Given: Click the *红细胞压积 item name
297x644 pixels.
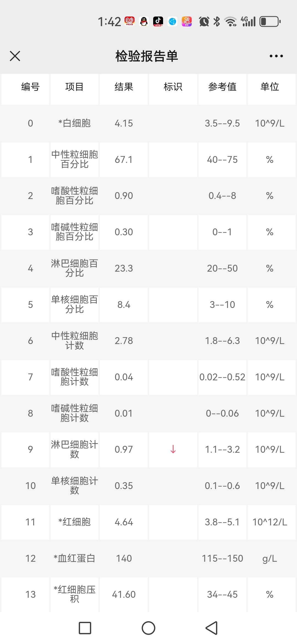Looking at the screenshot, I should coord(75,594).
